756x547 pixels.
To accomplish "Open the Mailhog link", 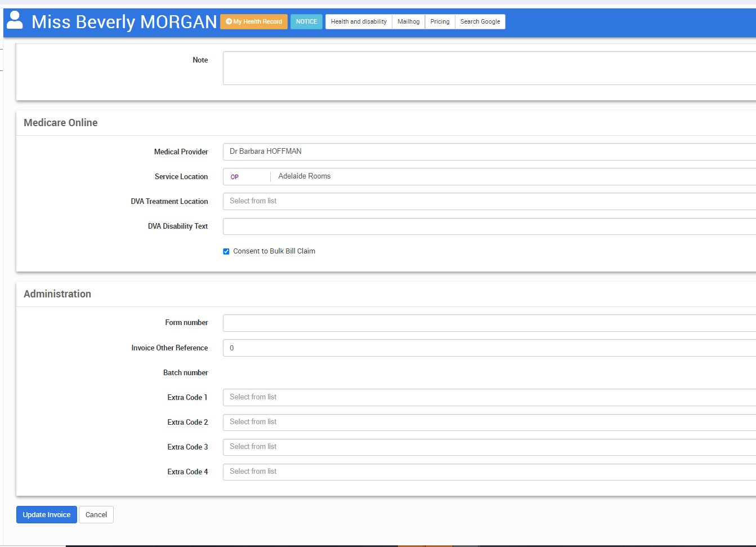I will (x=409, y=21).
